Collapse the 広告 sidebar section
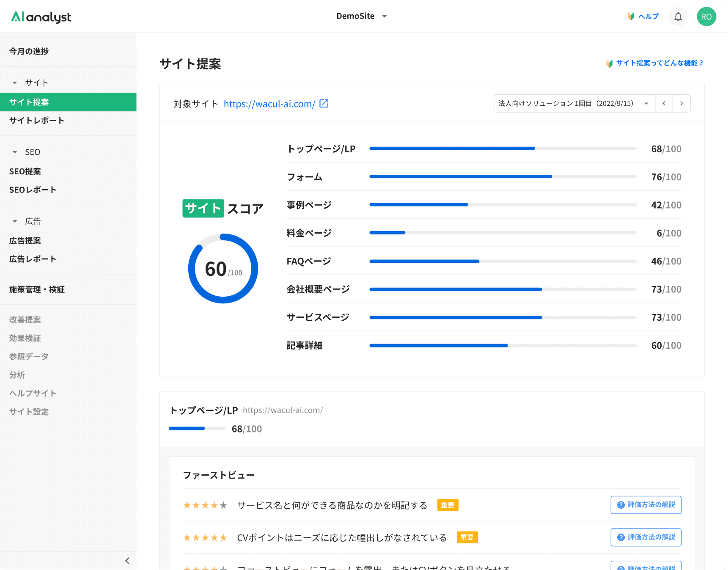This screenshot has width=728, height=570. pos(15,221)
